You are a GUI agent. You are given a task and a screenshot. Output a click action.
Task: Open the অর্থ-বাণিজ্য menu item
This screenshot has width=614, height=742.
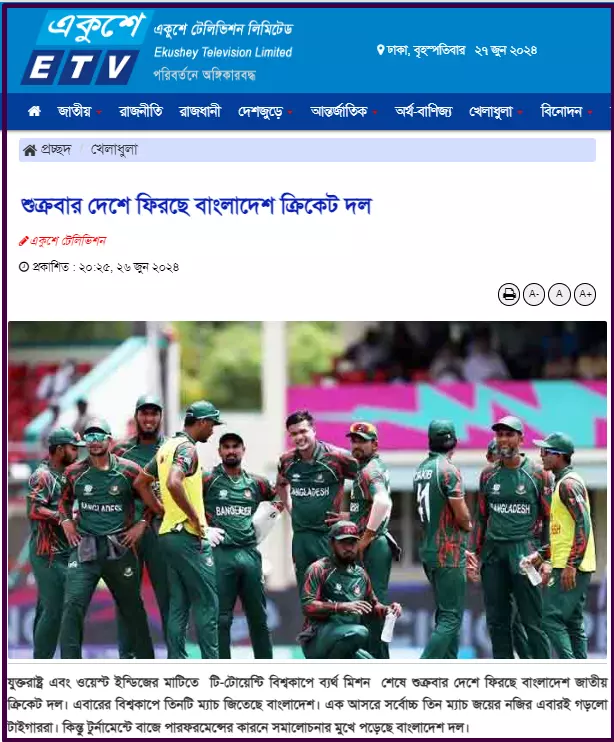(x=423, y=112)
